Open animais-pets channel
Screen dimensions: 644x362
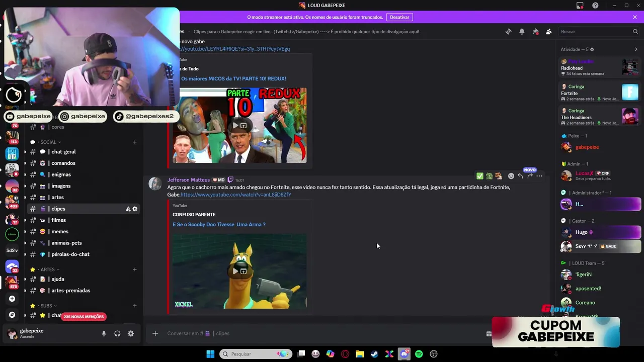[x=83, y=243]
